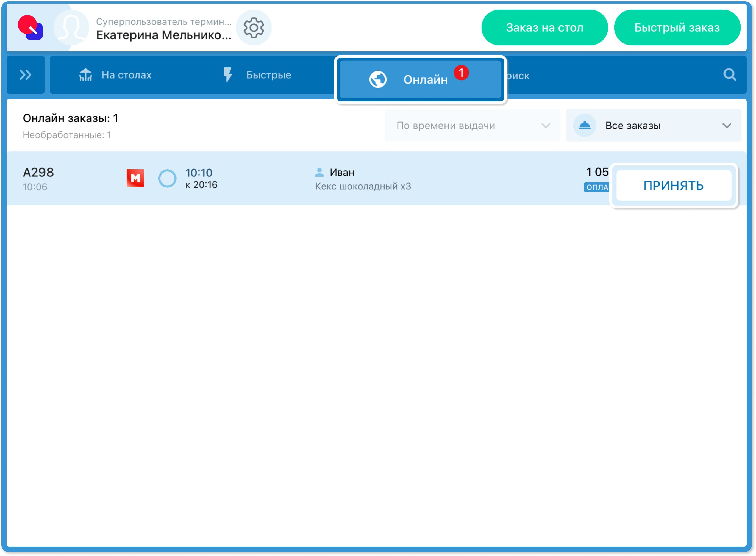Screen dimensions: 756x556
Task: Click the red M source icon
Action: (135, 178)
